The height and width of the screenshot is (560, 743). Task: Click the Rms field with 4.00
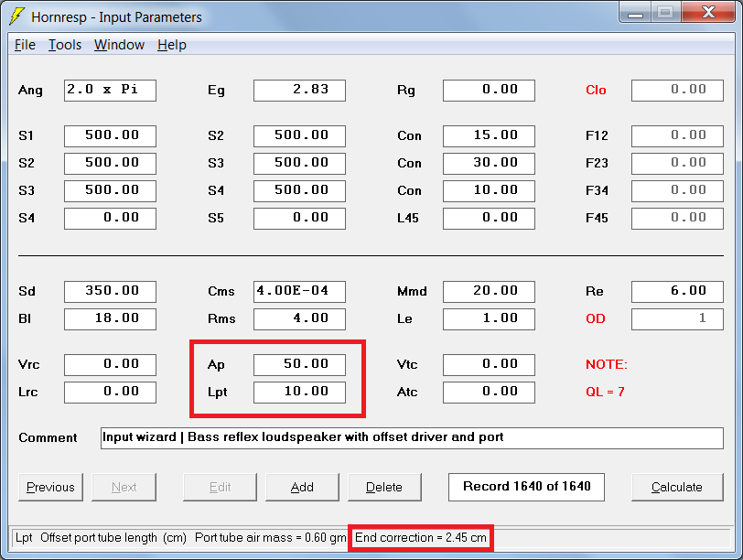point(299,318)
